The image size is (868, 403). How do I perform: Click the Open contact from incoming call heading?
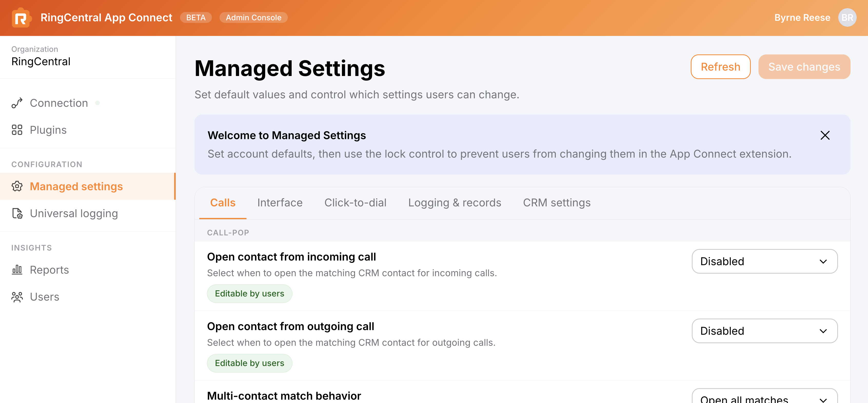click(291, 257)
